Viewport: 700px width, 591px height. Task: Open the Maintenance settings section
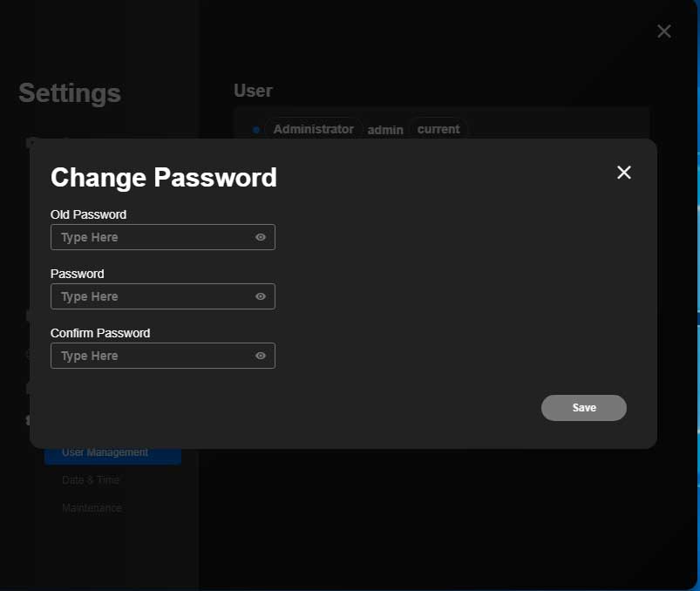[x=92, y=508]
